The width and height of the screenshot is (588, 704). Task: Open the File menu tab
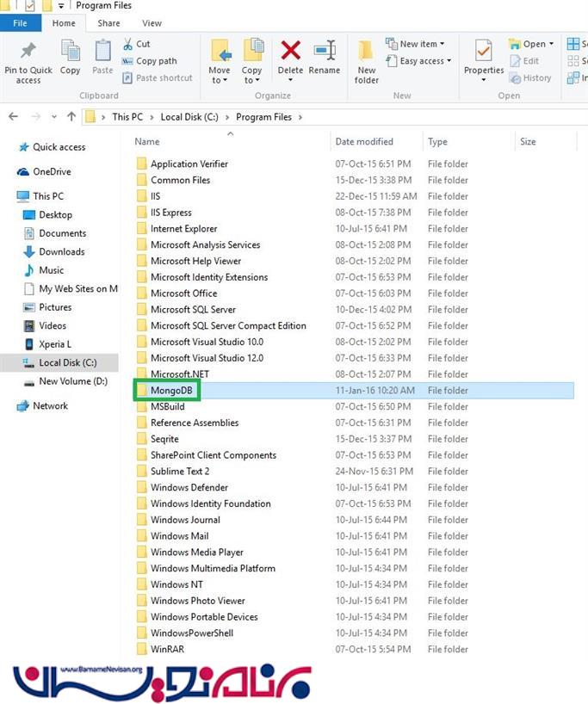pos(20,23)
